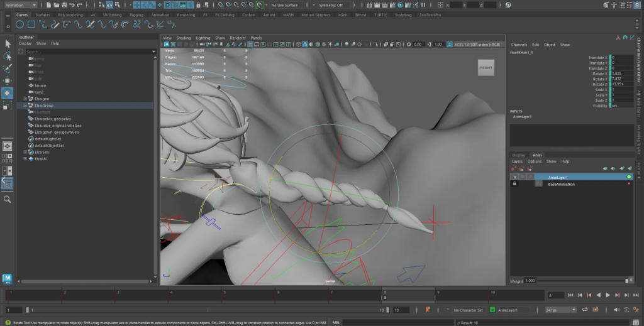Activate the Rotate tool in the toolbox
The width and height of the screenshot is (644, 326).
click(x=8, y=93)
